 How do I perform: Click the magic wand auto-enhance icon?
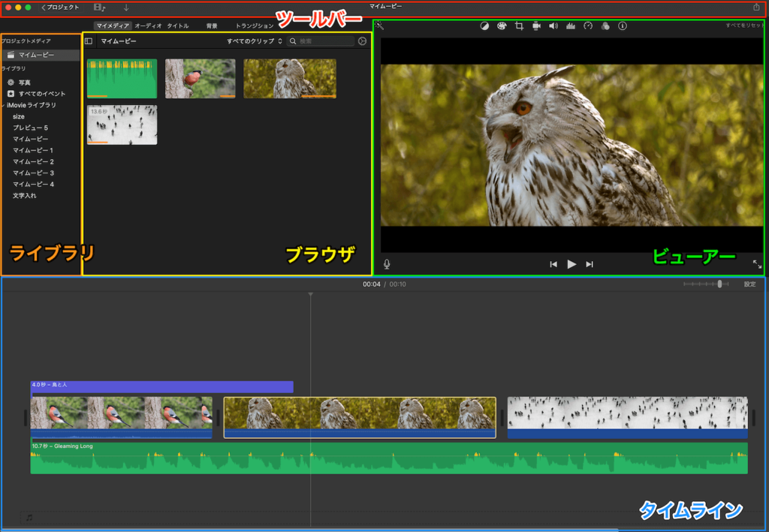coord(380,26)
